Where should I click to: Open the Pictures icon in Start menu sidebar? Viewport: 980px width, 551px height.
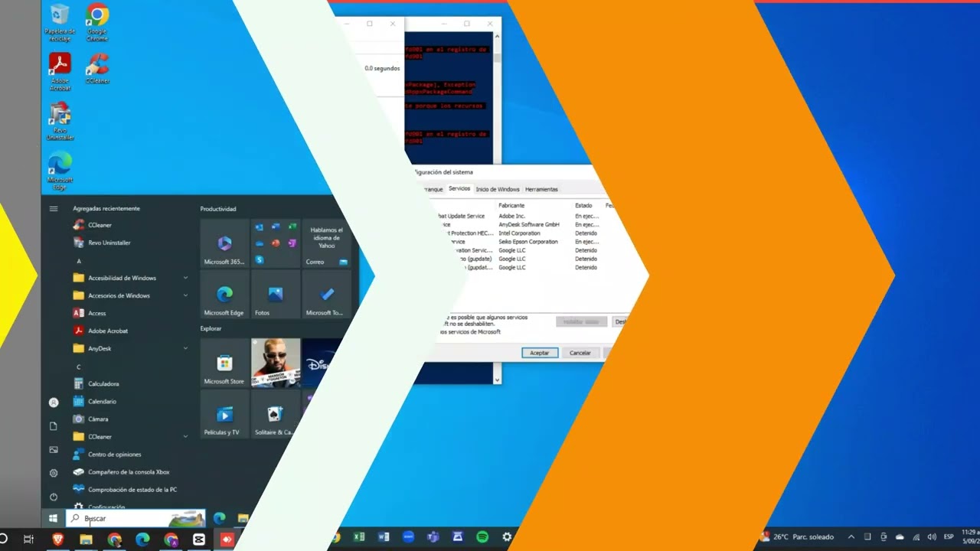[54, 449]
